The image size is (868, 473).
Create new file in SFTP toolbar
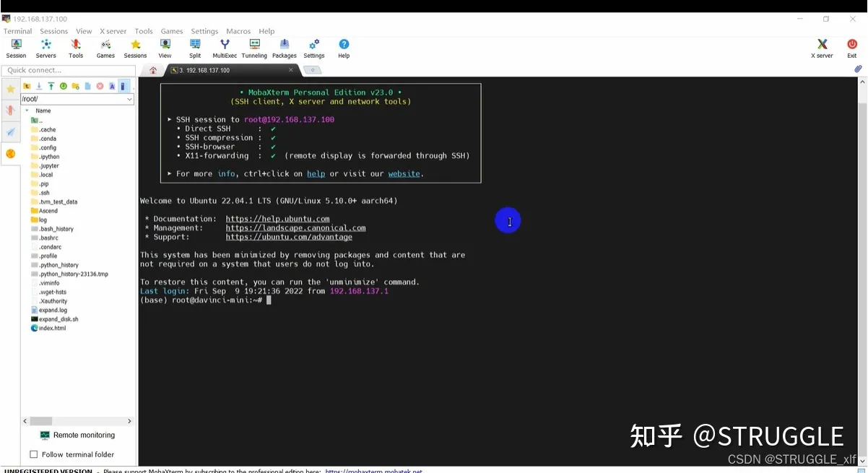pyautogui.click(x=87, y=86)
